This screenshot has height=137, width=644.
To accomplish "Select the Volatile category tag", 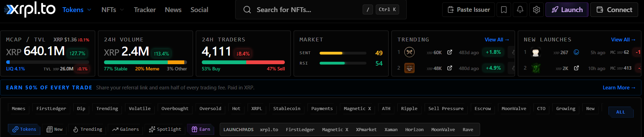I will tap(139, 108).
